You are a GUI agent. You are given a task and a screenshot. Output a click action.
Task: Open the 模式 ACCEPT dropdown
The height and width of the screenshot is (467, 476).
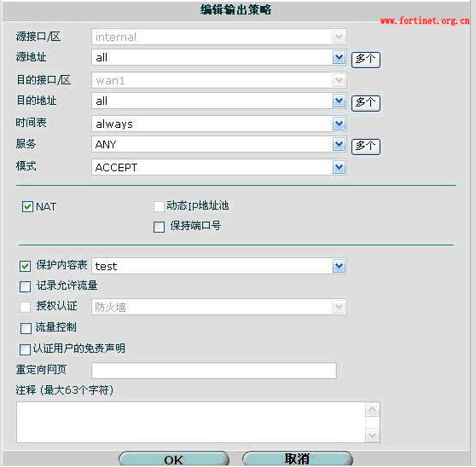[x=339, y=167]
